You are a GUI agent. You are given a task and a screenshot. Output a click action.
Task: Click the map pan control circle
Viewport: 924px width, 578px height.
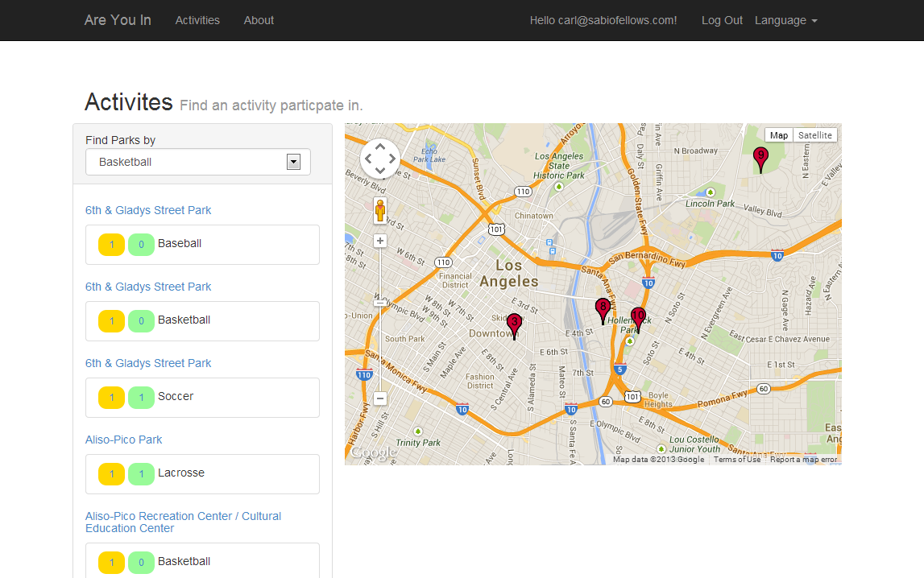click(x=380, y=159)
